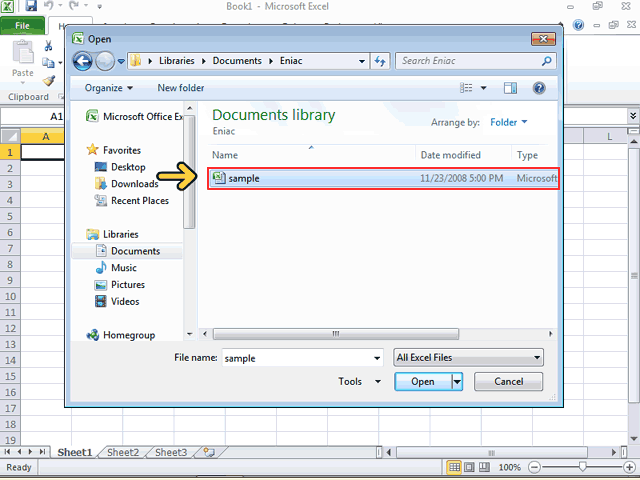Select the sample file in list

point(383,178)
